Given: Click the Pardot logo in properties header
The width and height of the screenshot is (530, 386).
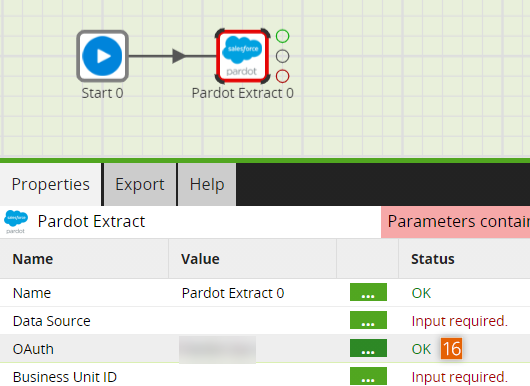Looking at the screenshot, I should coord(16,222).
